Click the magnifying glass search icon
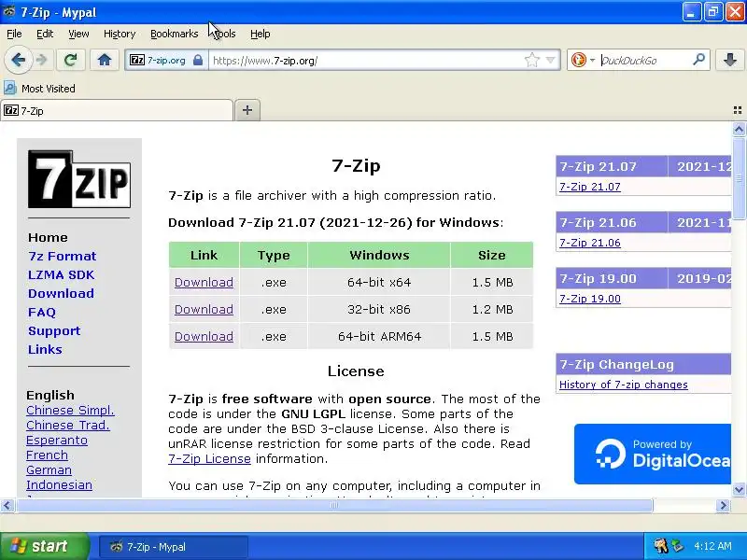 [x=698, y=60]
